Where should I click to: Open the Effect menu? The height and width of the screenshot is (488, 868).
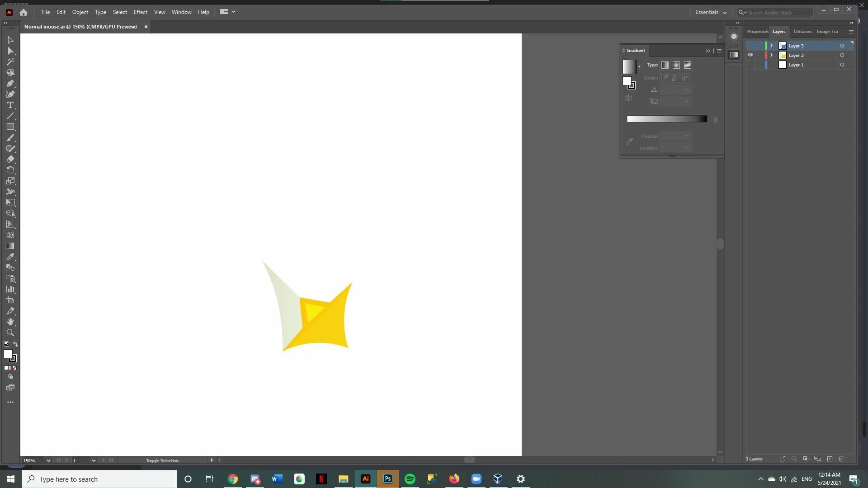pyautogui.click(x=140, y=12)
